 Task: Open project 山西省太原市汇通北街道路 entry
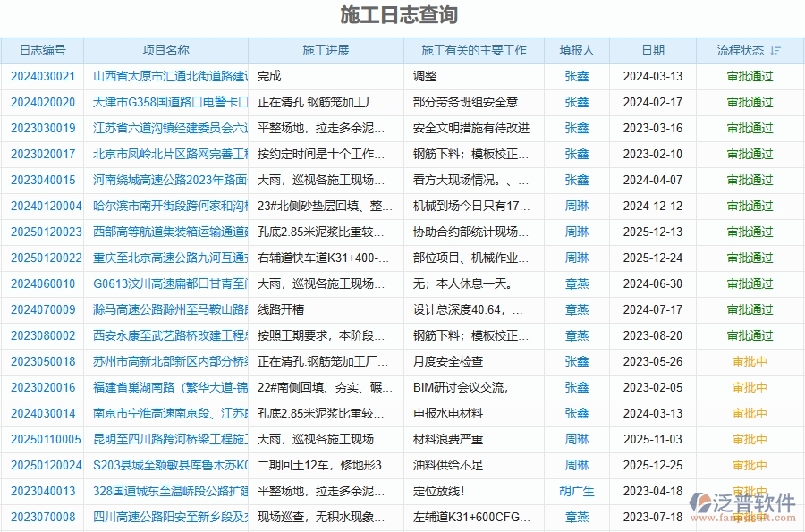coord(165,77)
